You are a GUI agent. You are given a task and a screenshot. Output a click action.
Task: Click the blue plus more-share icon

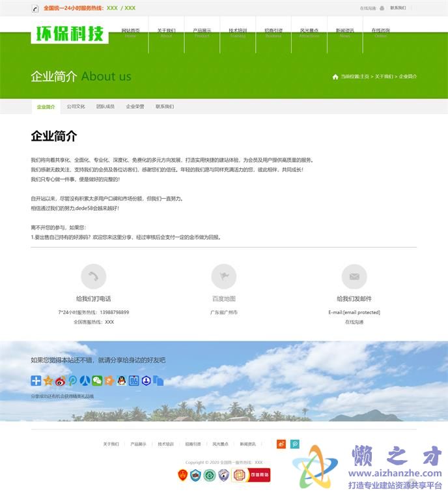pyautogui.click(x=36, y=381)
